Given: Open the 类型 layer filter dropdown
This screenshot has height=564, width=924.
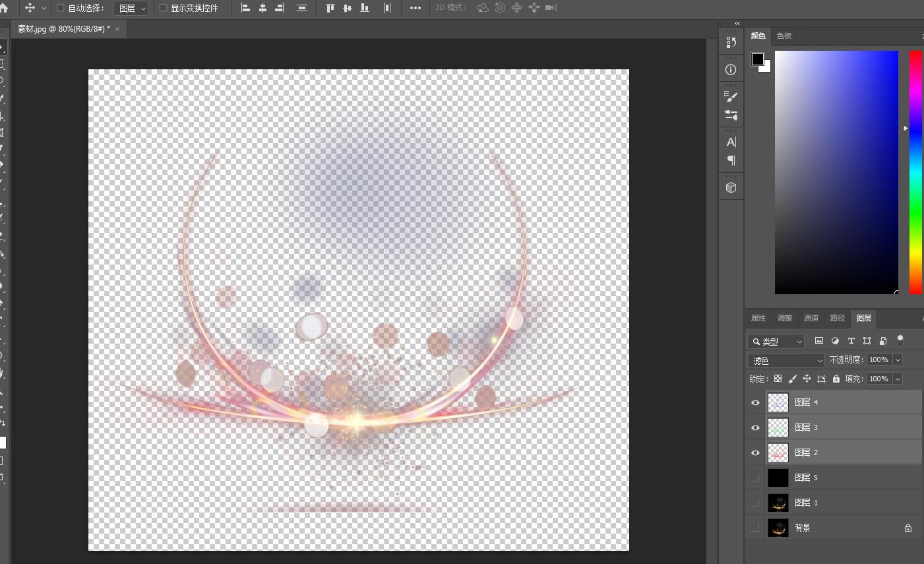Looking at the screenshot, I should 776,341.
